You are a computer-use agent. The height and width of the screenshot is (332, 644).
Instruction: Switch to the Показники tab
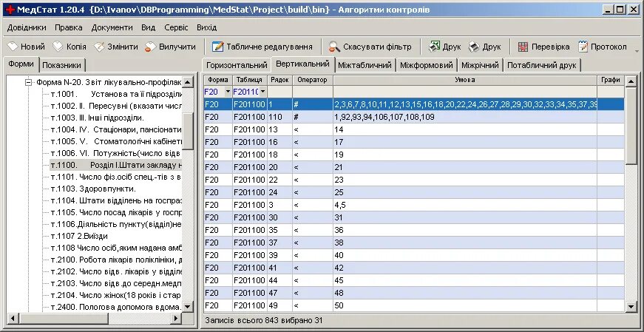(62, 65)
